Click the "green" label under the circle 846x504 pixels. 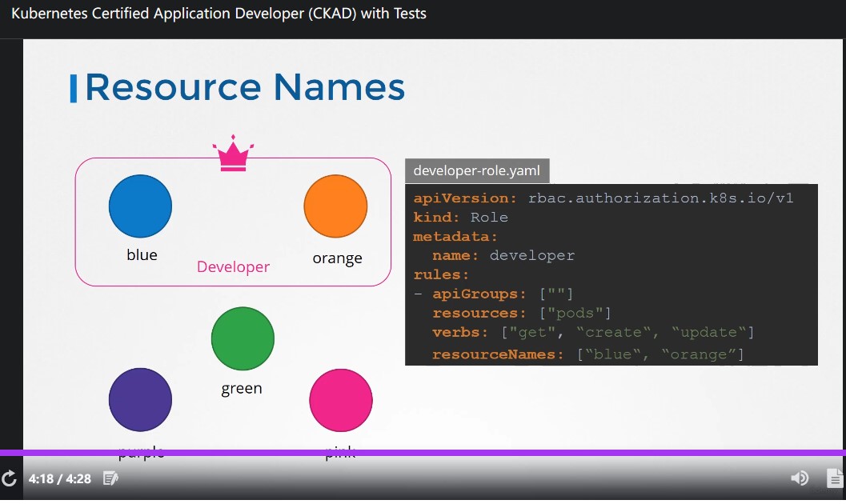(242, 389)
